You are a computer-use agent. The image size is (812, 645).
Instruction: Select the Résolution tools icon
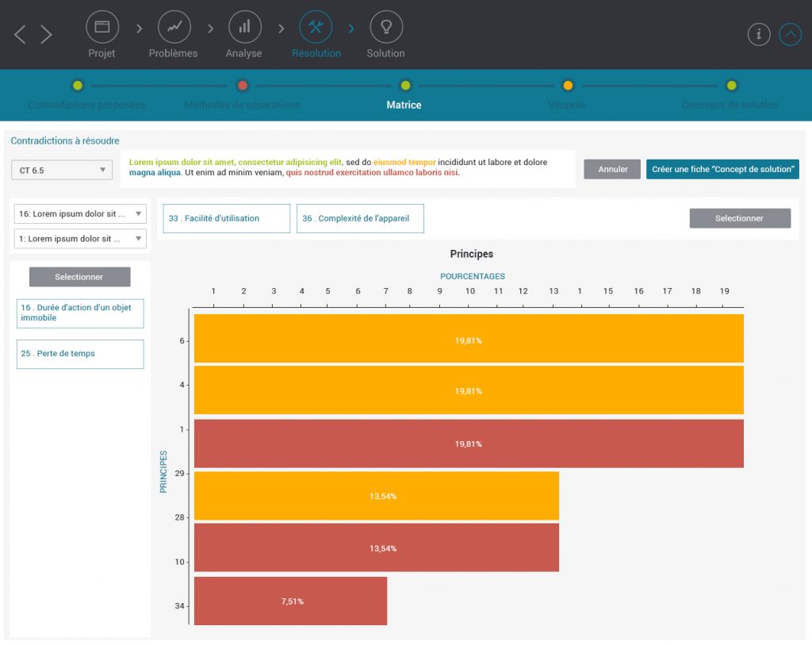316,27
